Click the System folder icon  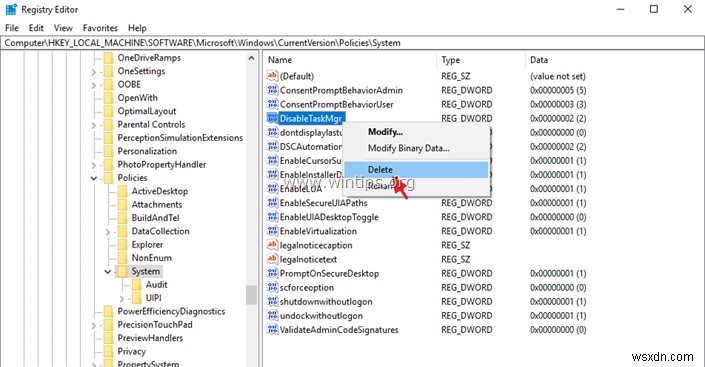click(122, 271)
